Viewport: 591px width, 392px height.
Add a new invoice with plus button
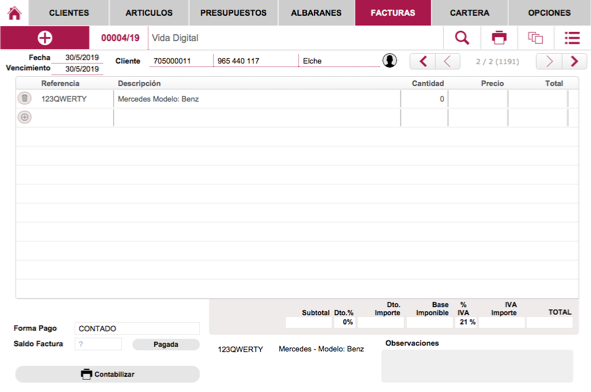pos(45,38)
